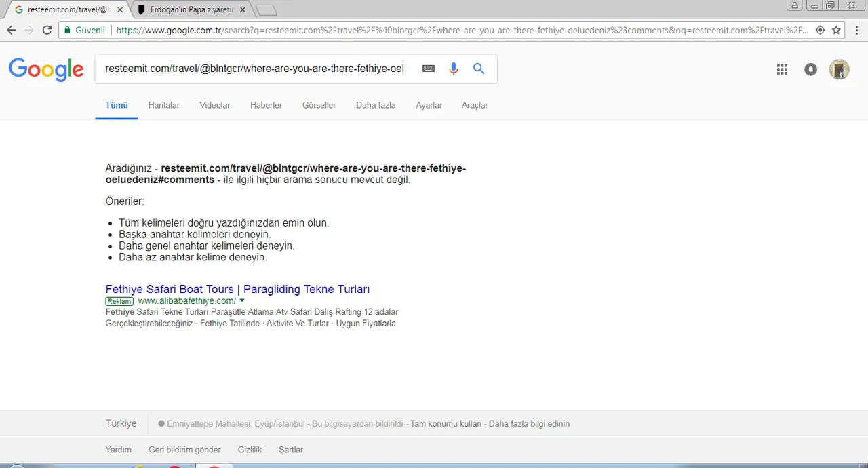The height and width of the screenshot is (468, 868).
Task: Open the Gizlilik footer link
Action: [x=250, y=450]
